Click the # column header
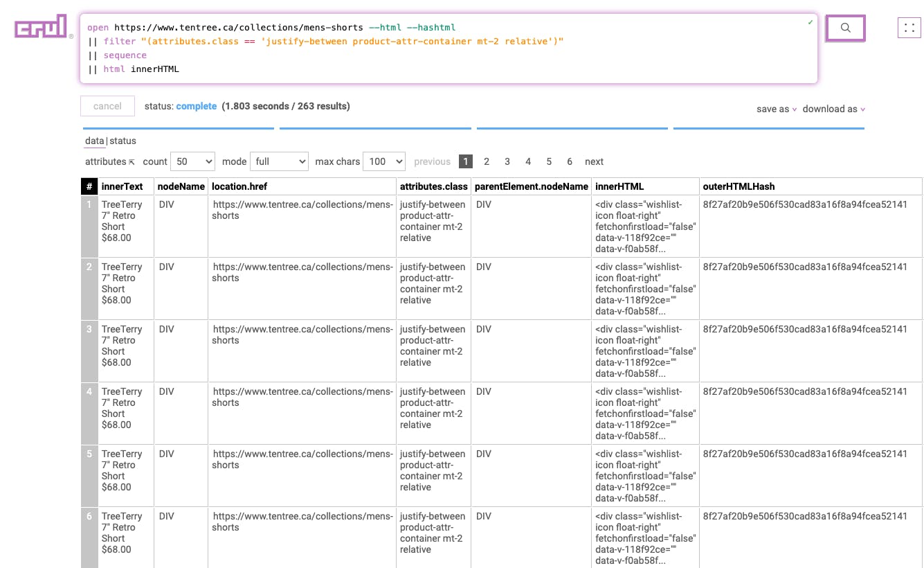The width and height of the screenshot is (924, 568). [x=89, y=186]
